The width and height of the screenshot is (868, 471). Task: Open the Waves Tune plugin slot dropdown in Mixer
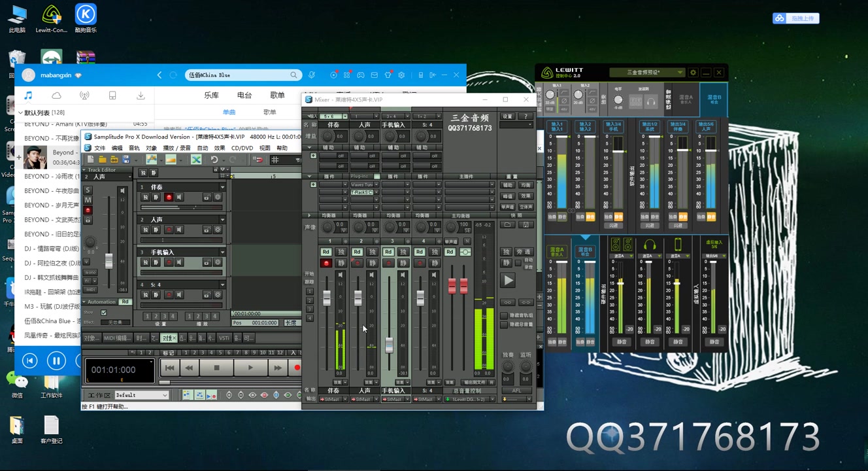click(375, 184)
